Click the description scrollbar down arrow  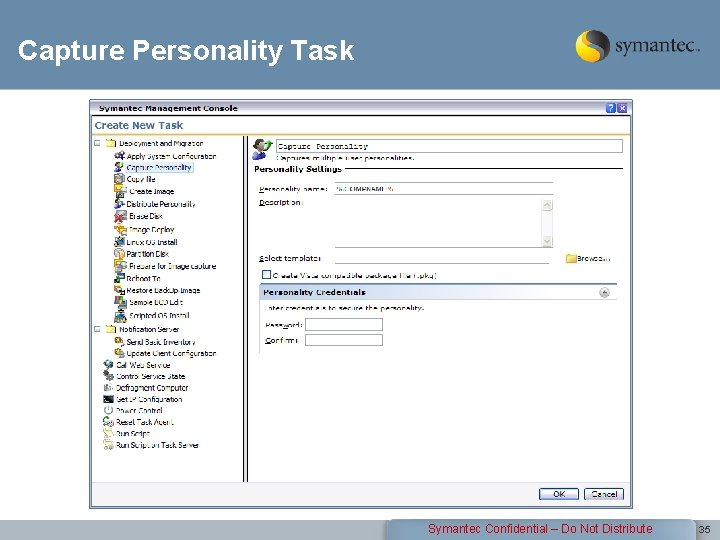(x=547, y=241)
